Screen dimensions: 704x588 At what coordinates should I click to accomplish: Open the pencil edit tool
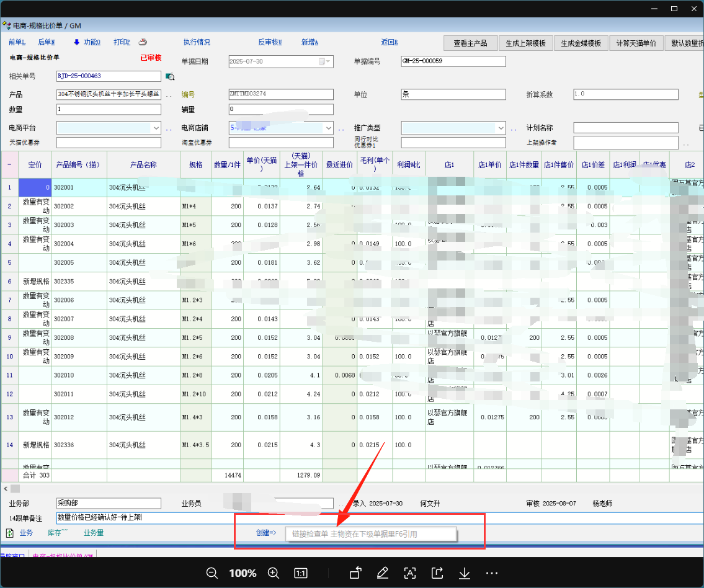click(x=383, y=573)
